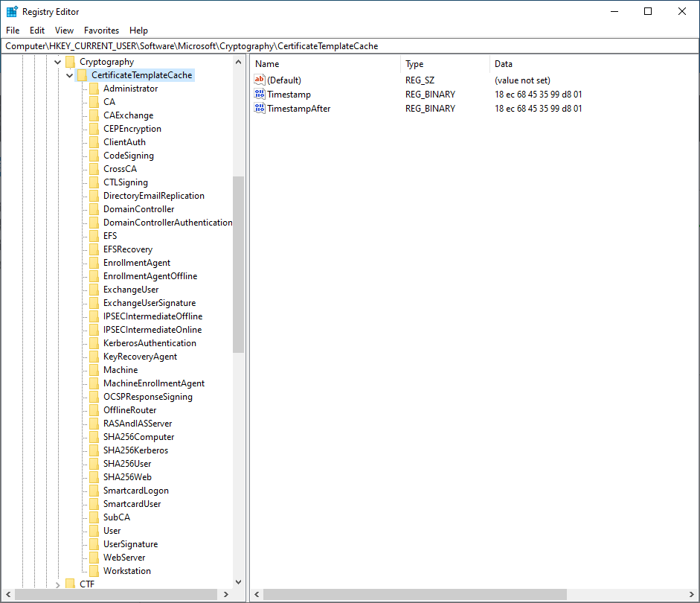
Task: Click the TimestampAfter binary value icon
Action: pyautogui.click(x=260, y=109)
